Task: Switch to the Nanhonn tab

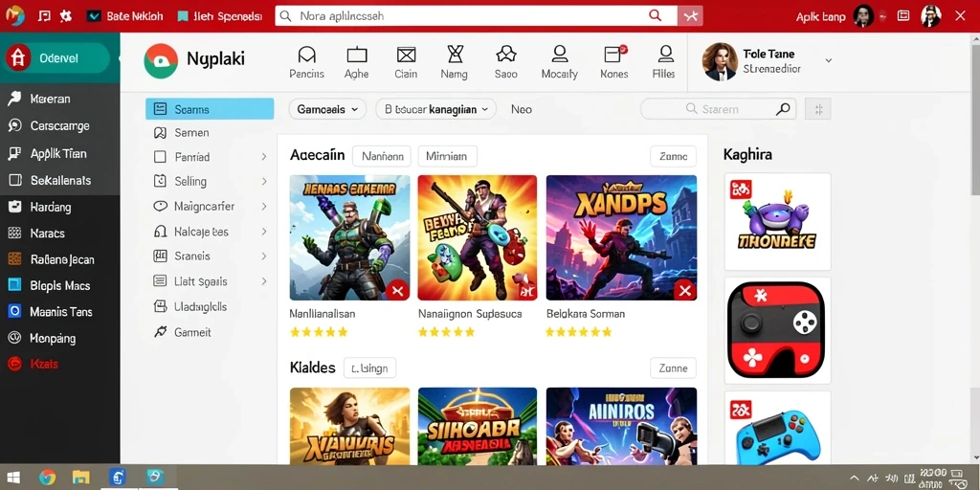Action: point(382,156)
